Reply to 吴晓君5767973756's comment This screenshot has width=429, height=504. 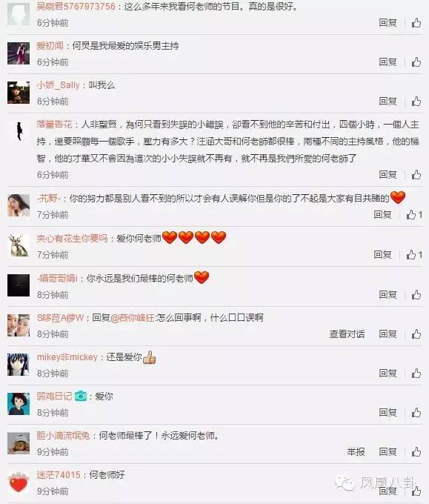388,22
